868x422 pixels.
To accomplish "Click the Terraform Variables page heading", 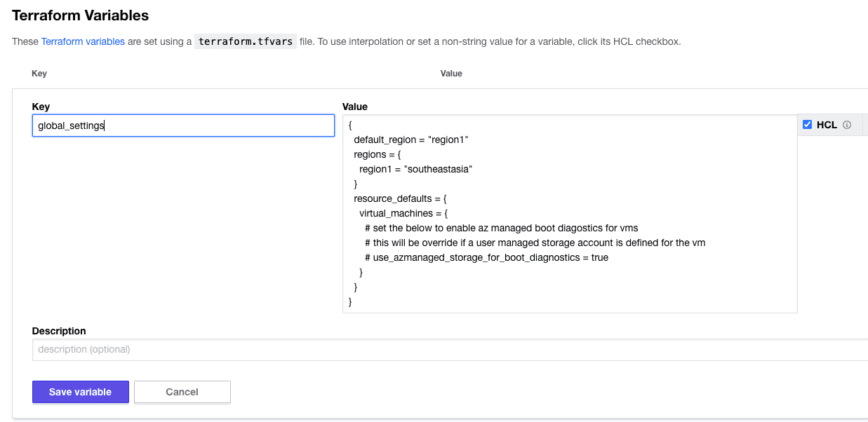I will (80, 15).
